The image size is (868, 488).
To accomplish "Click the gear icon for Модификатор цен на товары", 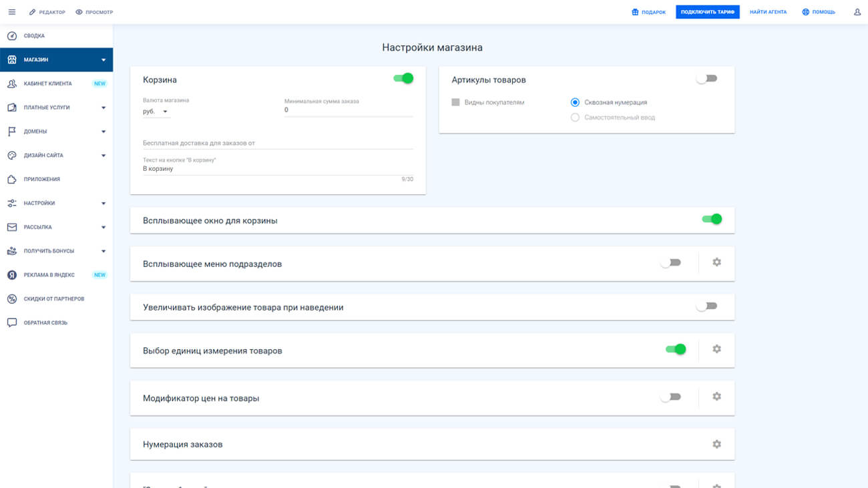I will click(716, 397).
